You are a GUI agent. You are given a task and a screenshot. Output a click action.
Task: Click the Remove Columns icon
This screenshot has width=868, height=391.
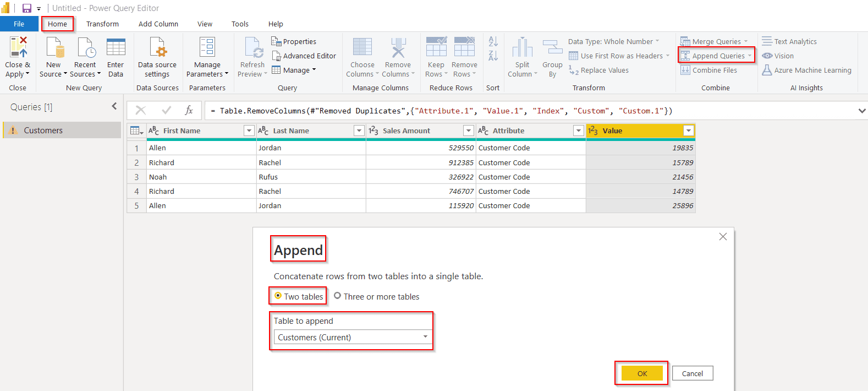[x=398, y=47]
